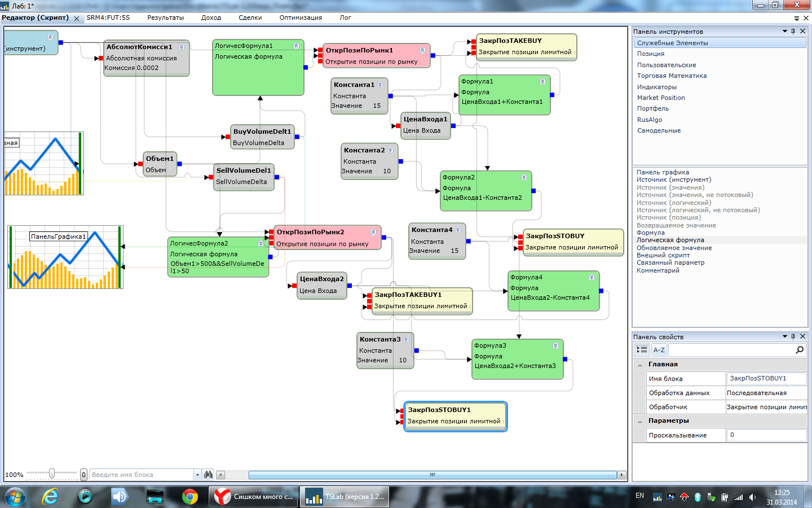
Task: Click safely remove hardware tray icon
Action: click(711, 497)
